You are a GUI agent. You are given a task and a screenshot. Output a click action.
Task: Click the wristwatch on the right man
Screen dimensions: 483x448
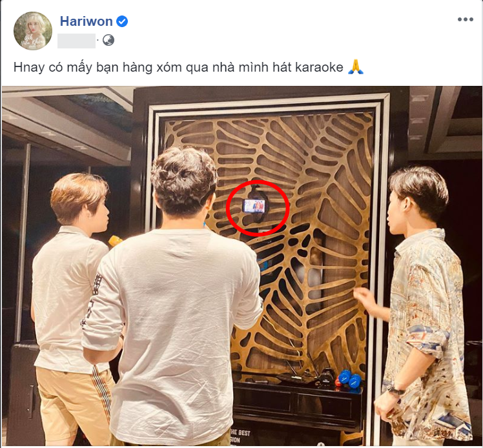click(x=396, y=391)
